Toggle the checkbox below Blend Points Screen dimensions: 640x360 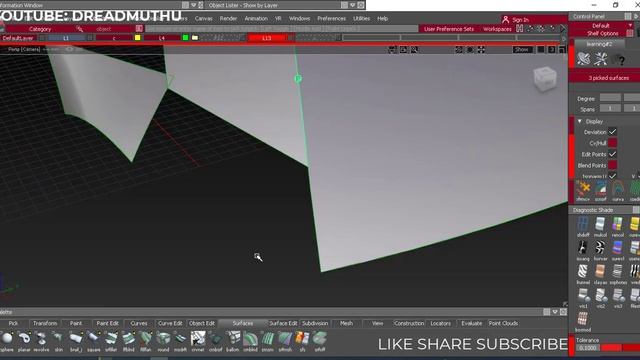pyautogui.click(x=612, y=176)
